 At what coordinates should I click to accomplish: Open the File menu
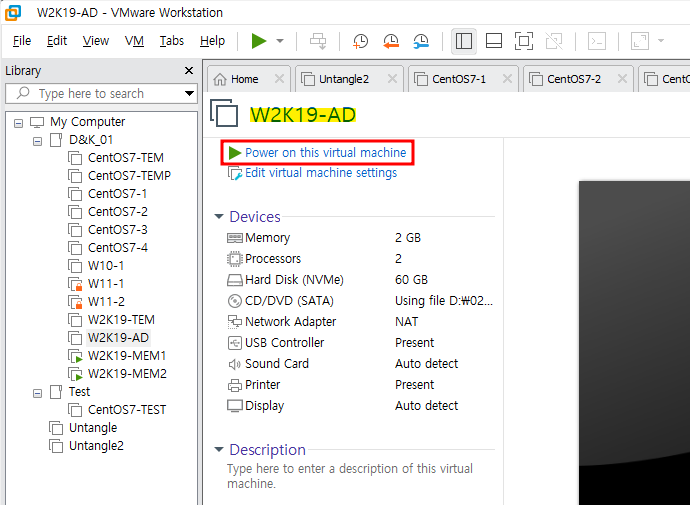tap(22, 41)
